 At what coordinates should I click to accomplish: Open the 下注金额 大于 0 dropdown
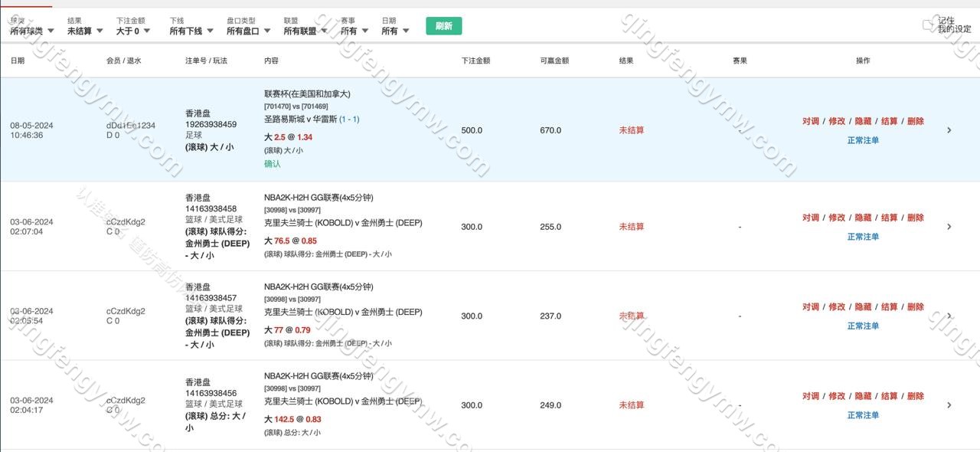coord(133,31)
